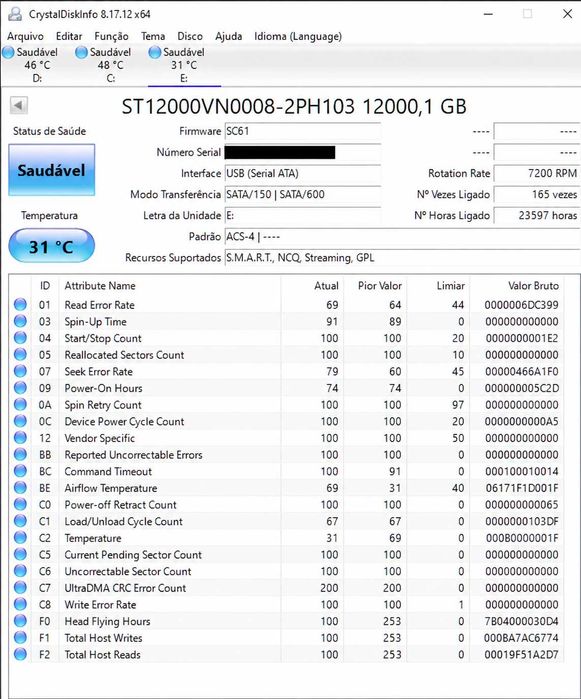Click raw value 000BA7AC6774
This screenshot has width=581, height=699.
pos(521,638)
